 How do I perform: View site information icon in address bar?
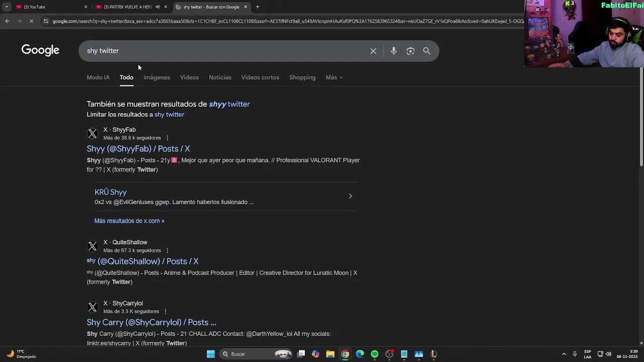[46, 21]
